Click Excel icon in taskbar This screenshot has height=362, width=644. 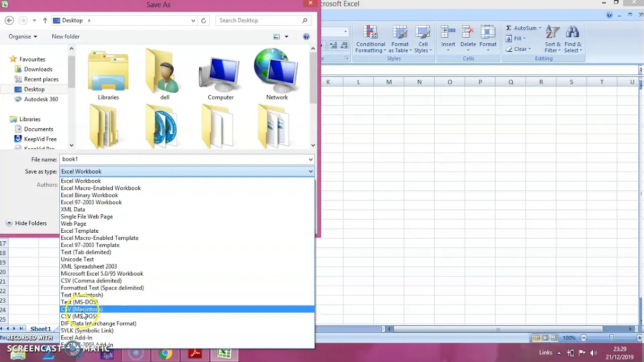(224, 353)
